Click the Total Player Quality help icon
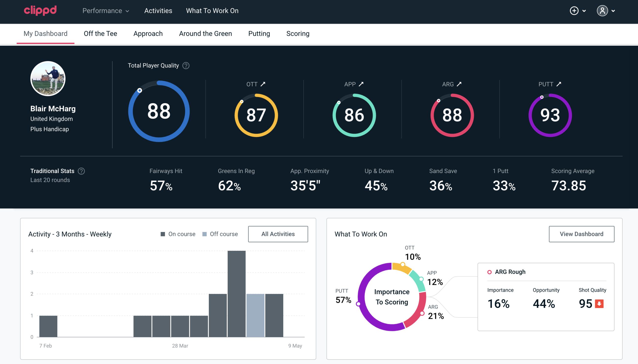The image size is (638, 364). pos(185,66)
